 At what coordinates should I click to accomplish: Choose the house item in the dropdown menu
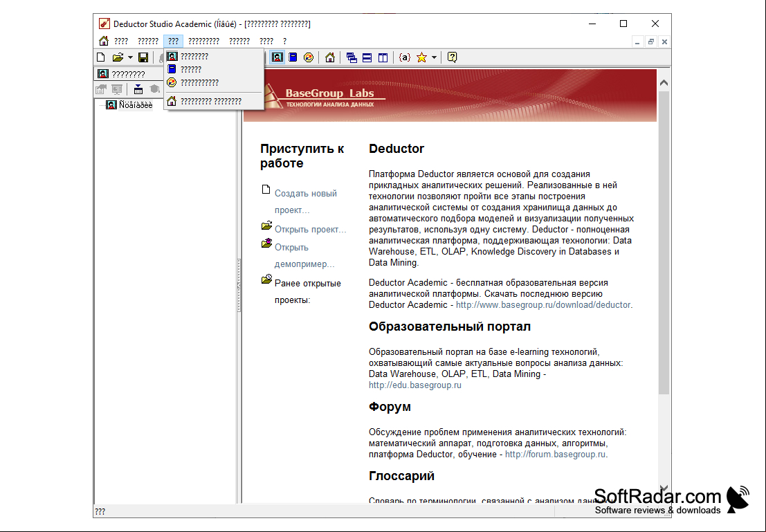click(x=214, y=101)
